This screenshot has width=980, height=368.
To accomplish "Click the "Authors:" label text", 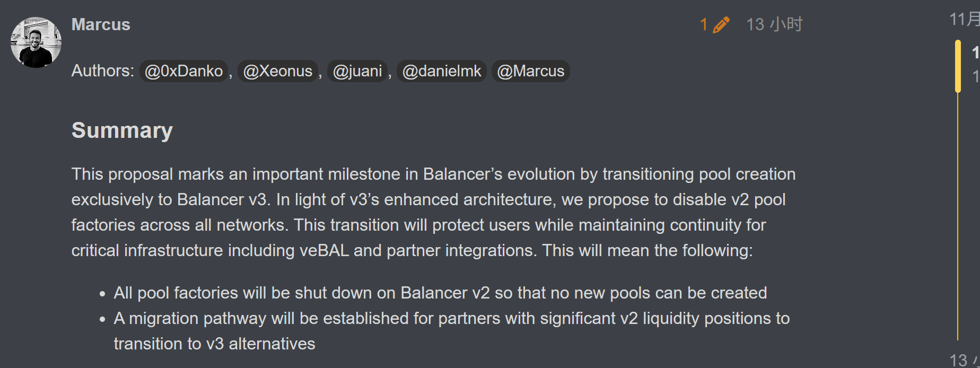I will click(102, 71).
